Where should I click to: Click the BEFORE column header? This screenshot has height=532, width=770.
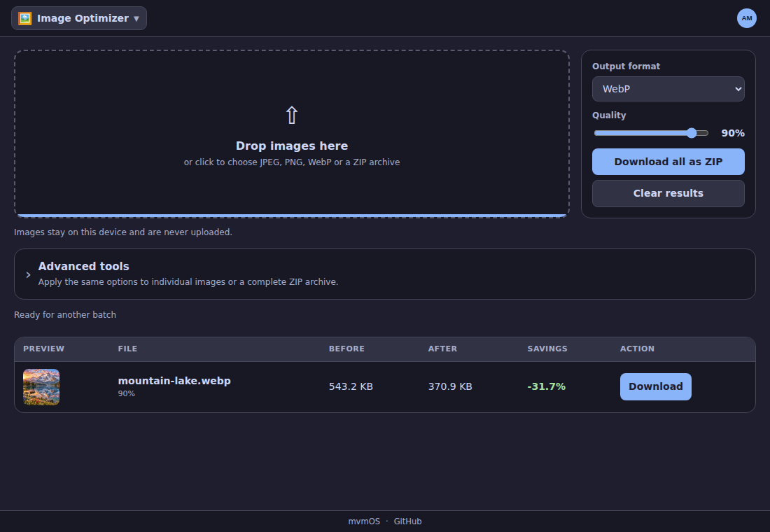pyautogui.click(x=346, y=349)
